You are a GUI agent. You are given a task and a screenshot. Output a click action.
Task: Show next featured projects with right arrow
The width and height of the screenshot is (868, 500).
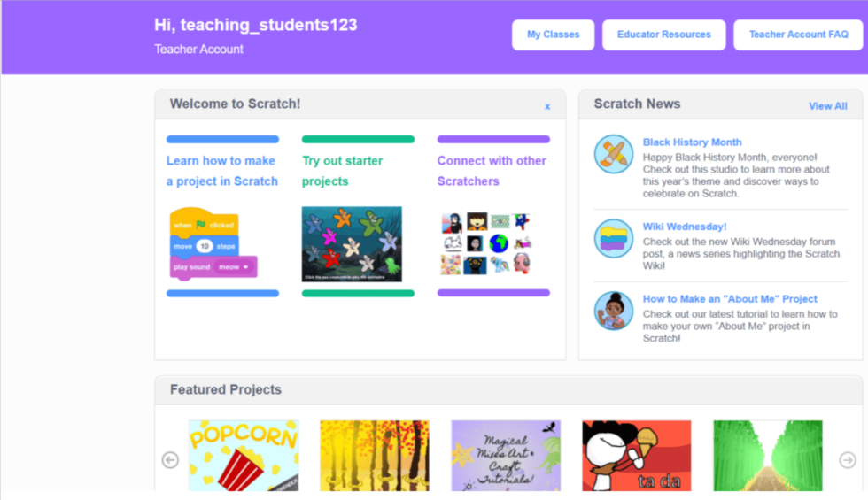coord(848,459)
